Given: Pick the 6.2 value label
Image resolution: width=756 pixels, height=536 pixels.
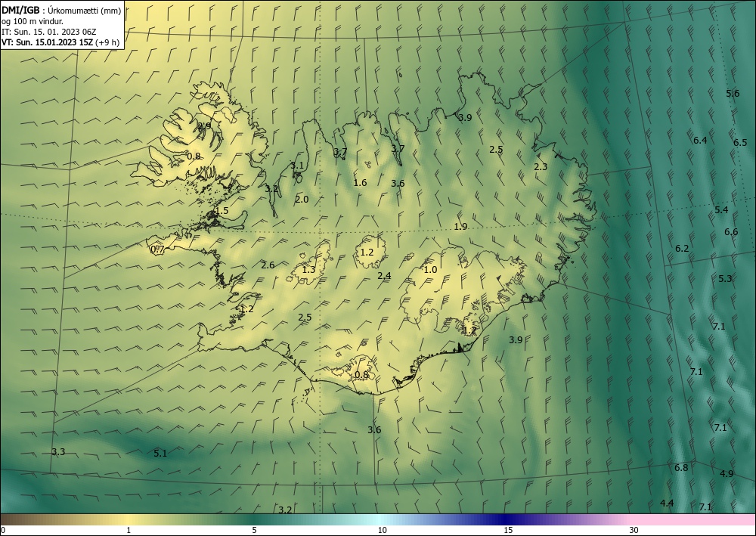Looking at the screenshot, I should pyautogui.click(x=682, y=249).
